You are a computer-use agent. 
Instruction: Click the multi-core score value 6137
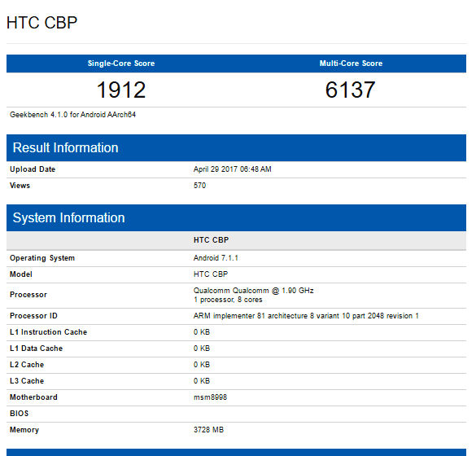(351, 90)
